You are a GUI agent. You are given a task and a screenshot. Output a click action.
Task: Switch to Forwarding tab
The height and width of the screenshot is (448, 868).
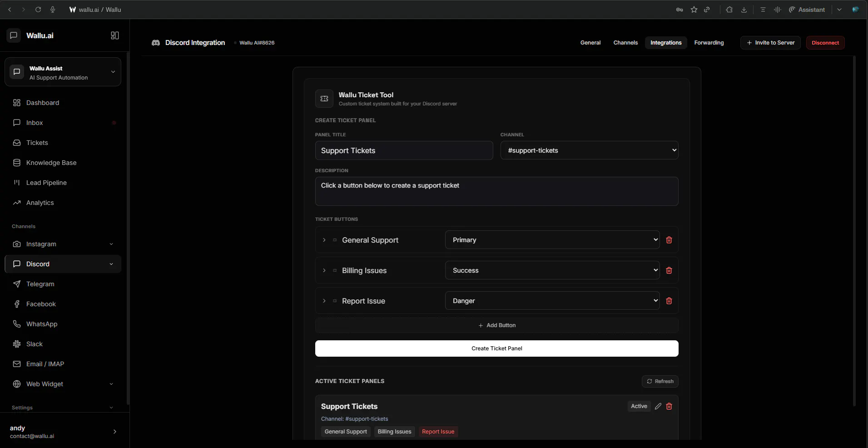point(709,43)
